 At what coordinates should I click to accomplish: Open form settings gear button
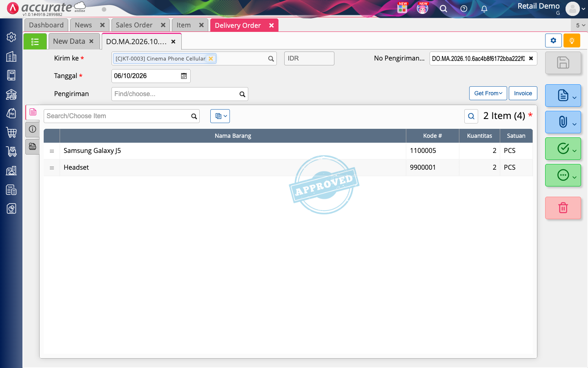[553, 40]
